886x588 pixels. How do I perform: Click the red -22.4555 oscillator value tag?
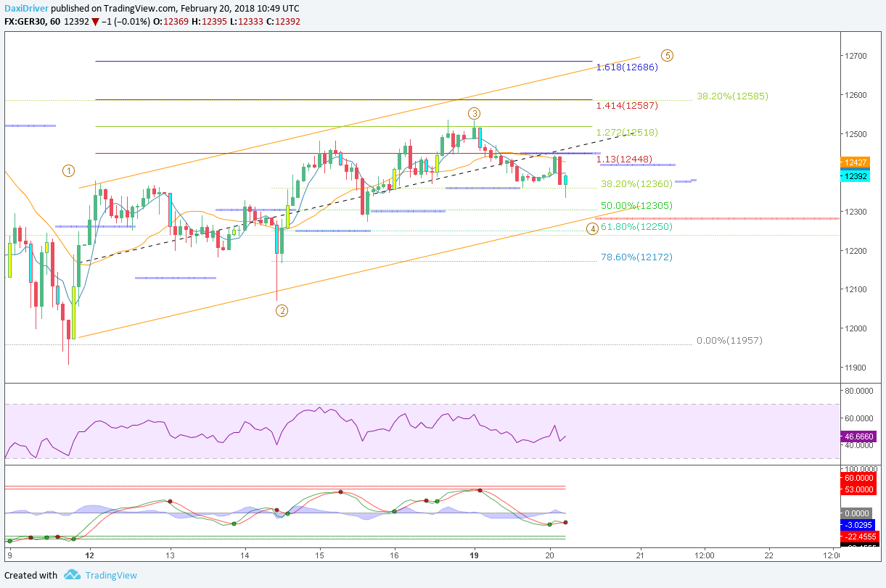pos(858,537)
